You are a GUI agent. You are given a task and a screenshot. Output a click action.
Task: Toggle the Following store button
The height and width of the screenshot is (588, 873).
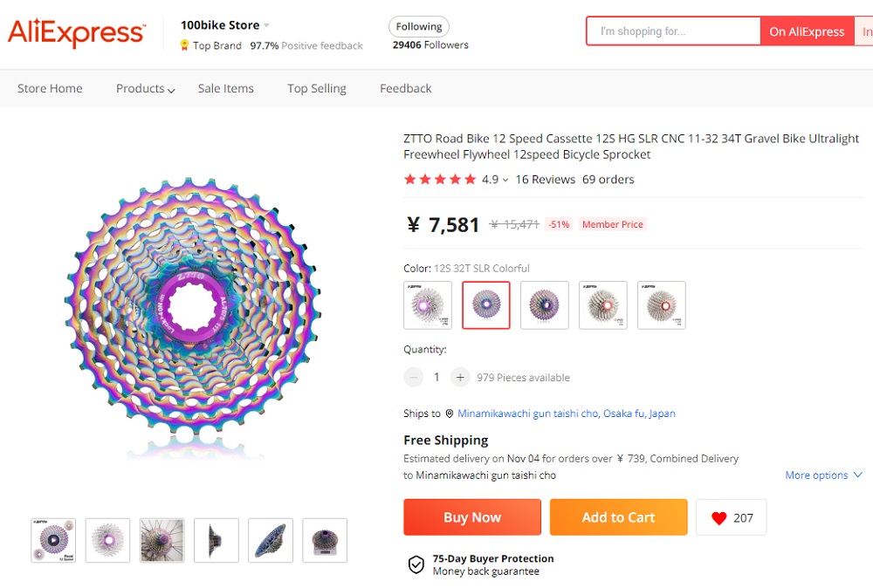click(419, 27)
